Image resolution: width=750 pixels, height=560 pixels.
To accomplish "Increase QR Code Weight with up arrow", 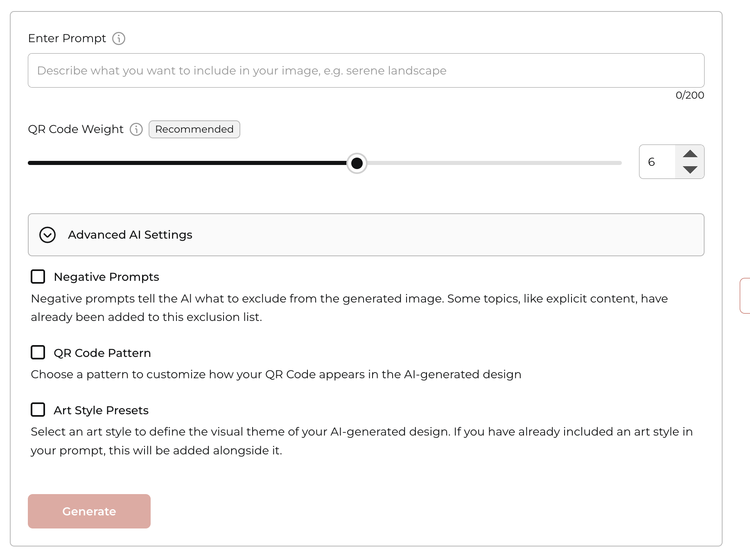I will click(x=690, y=154).
